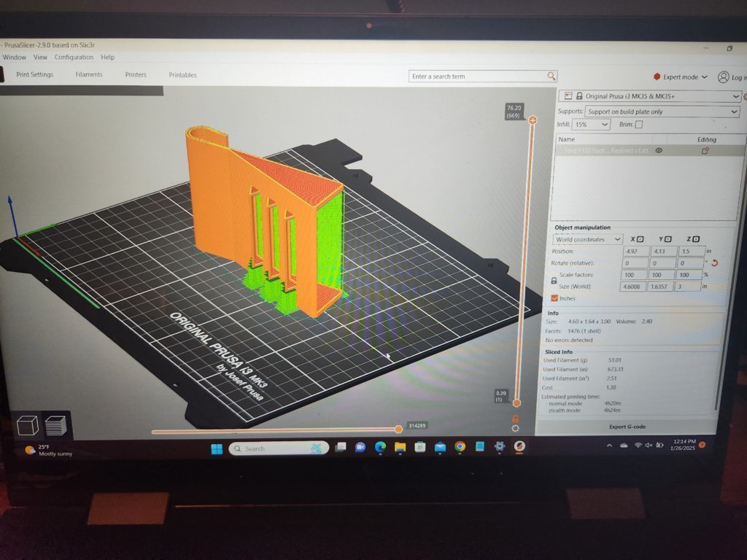
Task: Open the World coordinates dropdown
Action: (587, 239)
